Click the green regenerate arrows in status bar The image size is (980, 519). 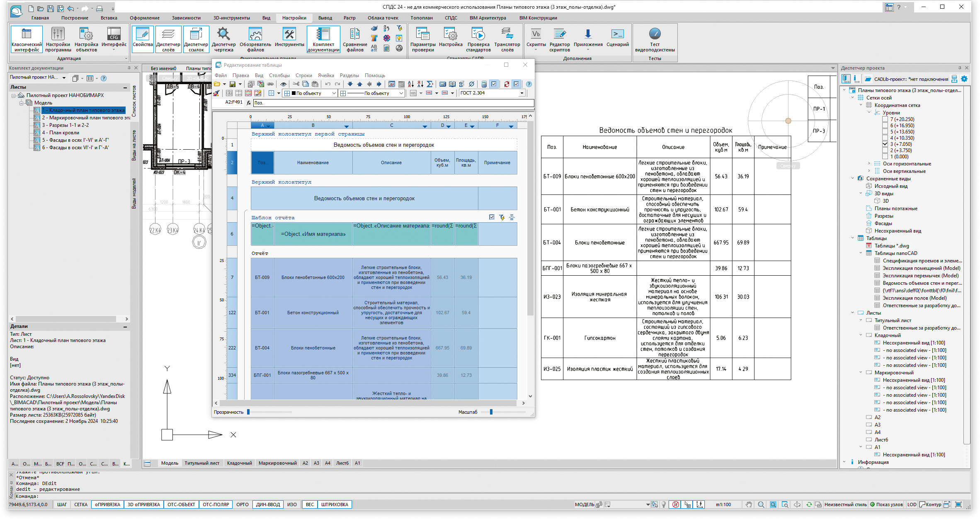(809, 504)
